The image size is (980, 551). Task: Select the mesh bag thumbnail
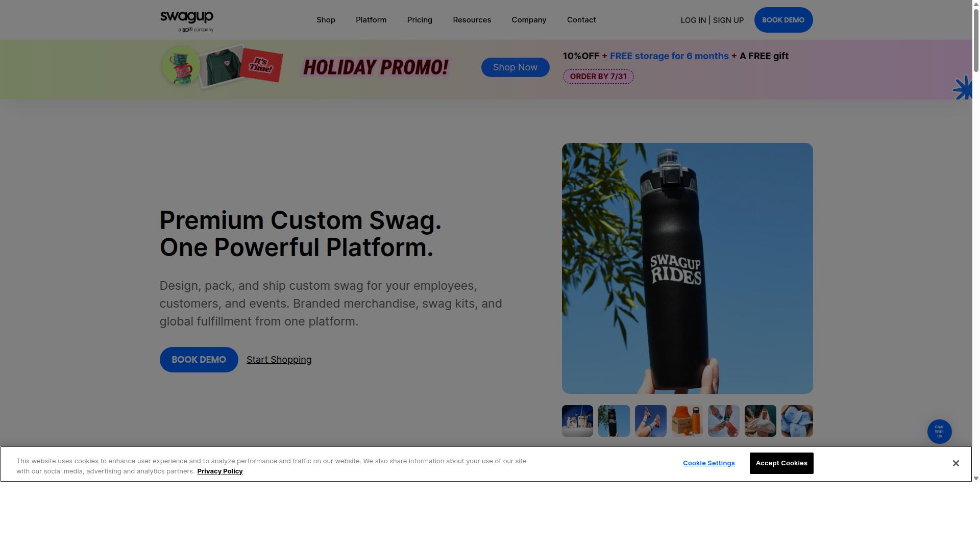[761, 421]
